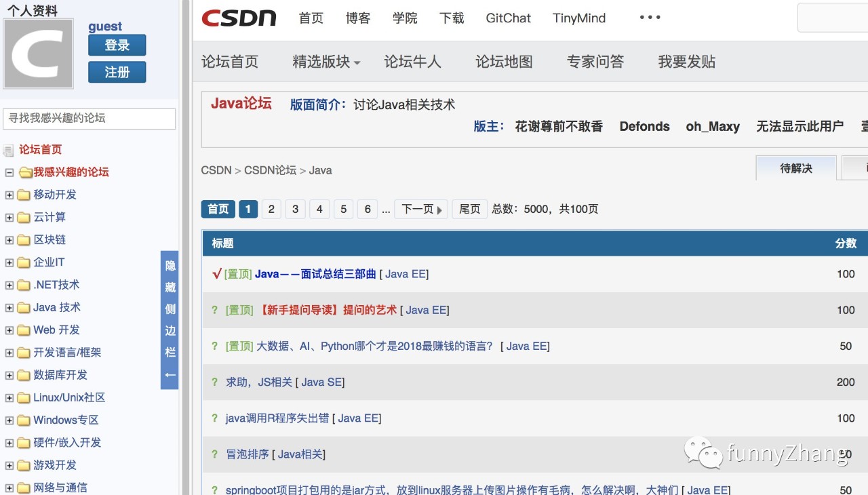Click the question mark icon on 大数据、AI、Python row
The image size is (868, 495).
click(215, 346)
